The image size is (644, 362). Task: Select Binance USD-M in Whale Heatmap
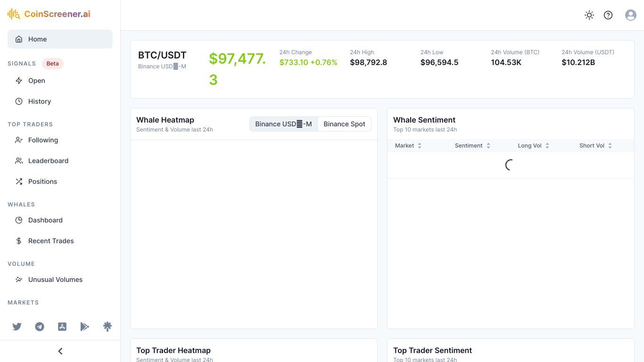[x=283, y=124]
